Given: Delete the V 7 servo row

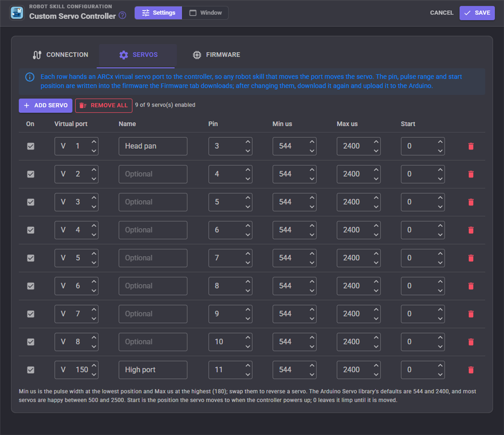Looking at the screenshot, I should tap(471, 314).
